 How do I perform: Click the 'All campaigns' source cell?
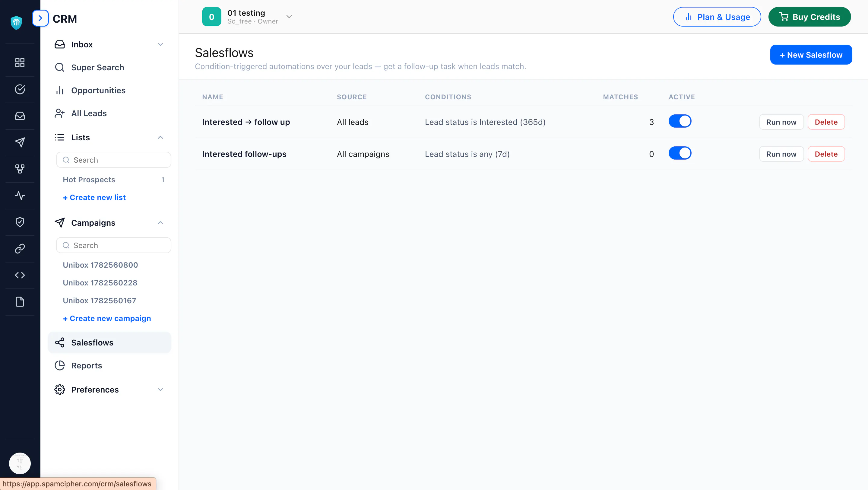(x=363, y=154)
